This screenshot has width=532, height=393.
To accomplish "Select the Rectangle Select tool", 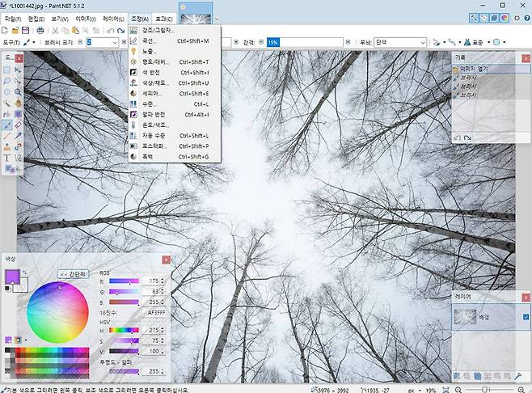I will coord(6,70).
